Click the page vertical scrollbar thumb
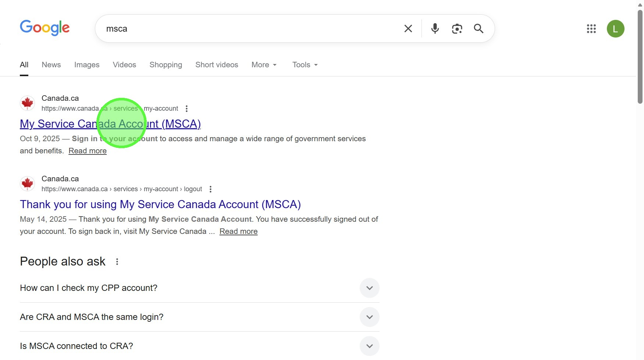The width and height of the screenshot is (644, 360). (x=640, y=57)
